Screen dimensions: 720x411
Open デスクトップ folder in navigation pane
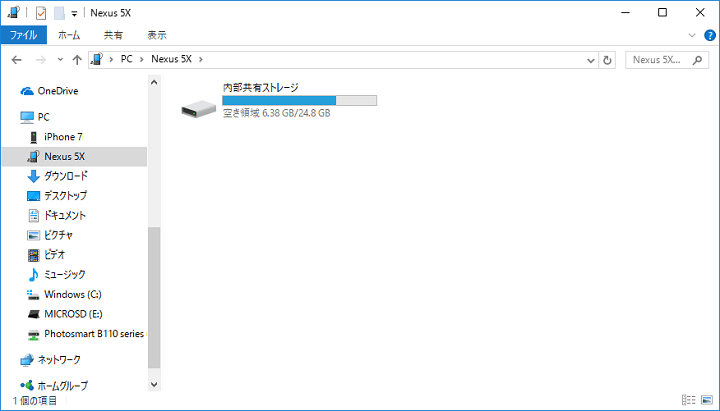57,196
